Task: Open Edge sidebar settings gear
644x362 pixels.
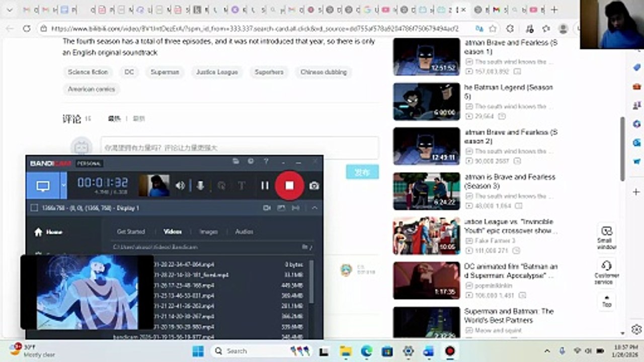Action: (x=636, y=329)
